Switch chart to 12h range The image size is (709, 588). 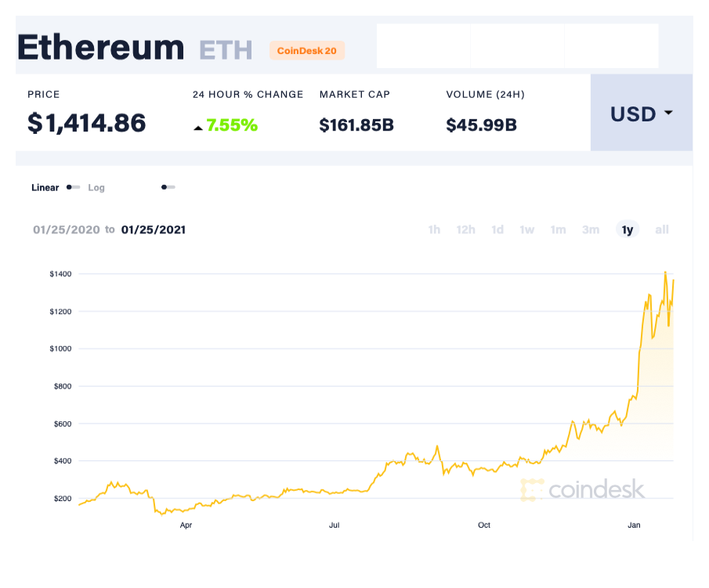466,229
